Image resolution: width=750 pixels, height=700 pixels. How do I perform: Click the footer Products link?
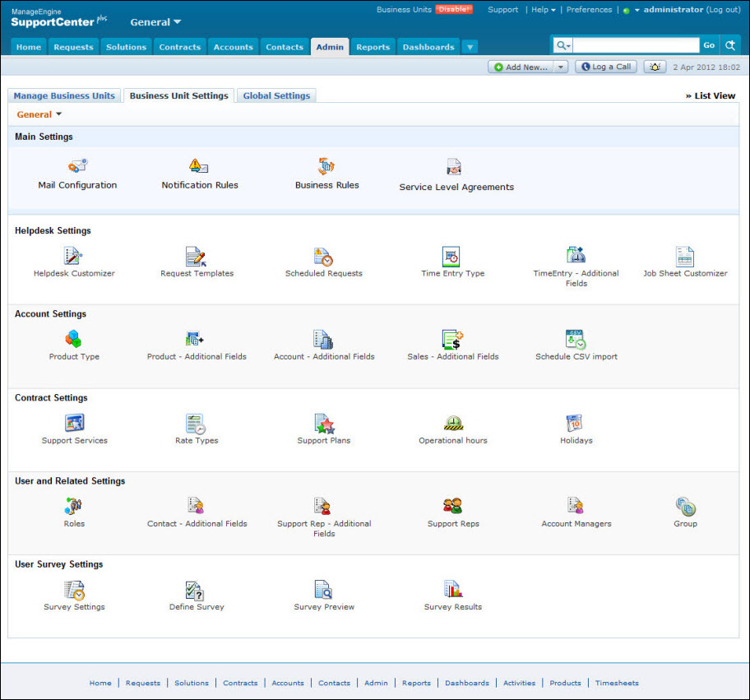point(565,683)
